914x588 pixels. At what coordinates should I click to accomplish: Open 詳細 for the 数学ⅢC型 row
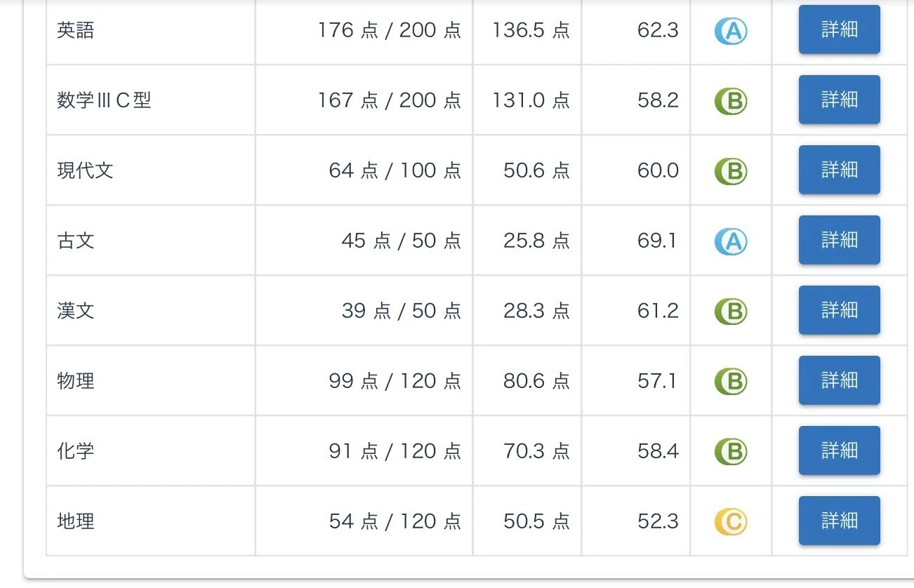(x=840, y=100)
